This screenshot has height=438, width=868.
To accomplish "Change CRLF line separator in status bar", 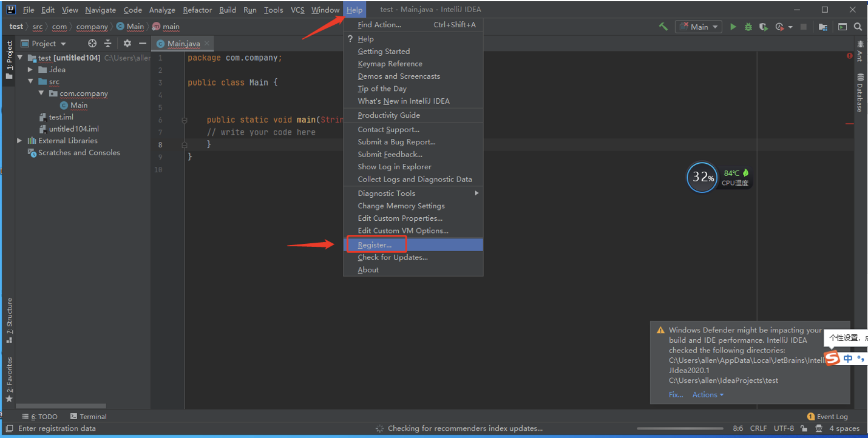I will pos(758,428).
